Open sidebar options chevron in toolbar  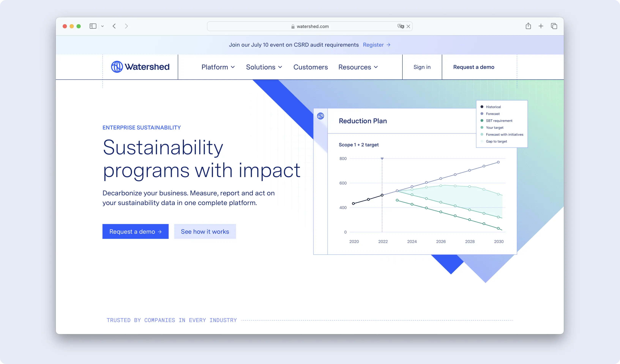coord(103,26)
